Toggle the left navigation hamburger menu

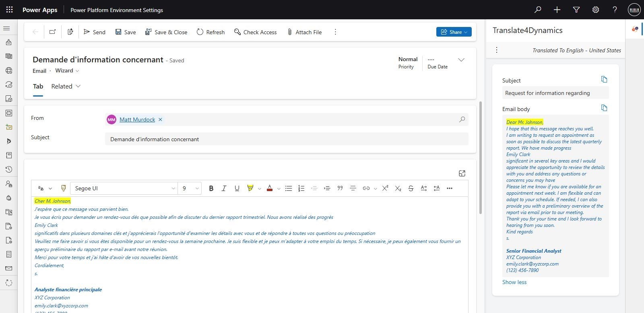[x=6, y=28]
